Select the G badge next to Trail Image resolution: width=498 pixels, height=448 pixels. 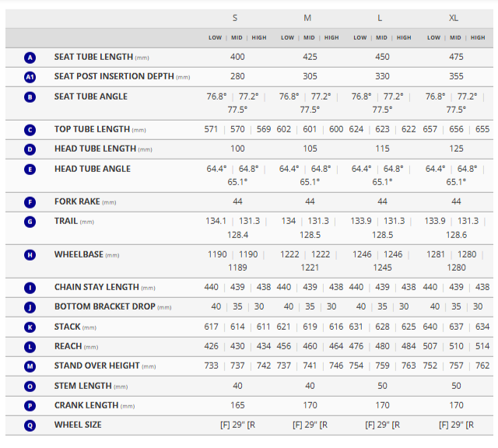pyautogui.click(x=30, y=222)
